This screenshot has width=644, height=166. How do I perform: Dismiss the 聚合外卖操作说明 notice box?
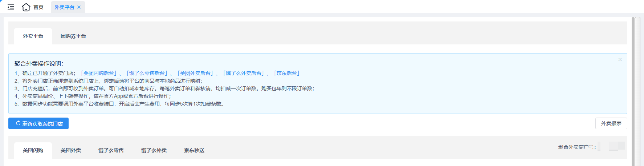pos(620,59)
